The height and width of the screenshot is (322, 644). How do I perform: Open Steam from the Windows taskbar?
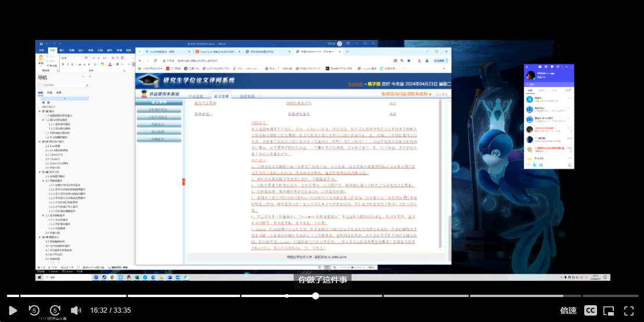point(103,278)
